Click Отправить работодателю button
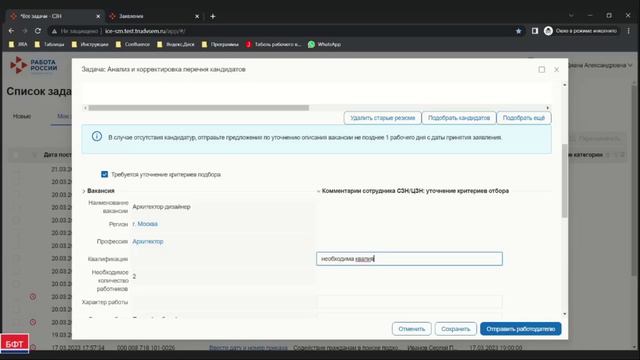This screenshot has height=360, width=640. pyautogui.click(x=520, y=329)
